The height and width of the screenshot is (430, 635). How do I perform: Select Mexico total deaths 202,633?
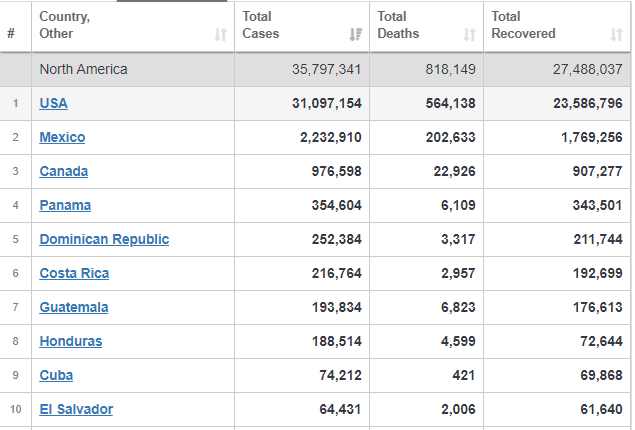450,137
